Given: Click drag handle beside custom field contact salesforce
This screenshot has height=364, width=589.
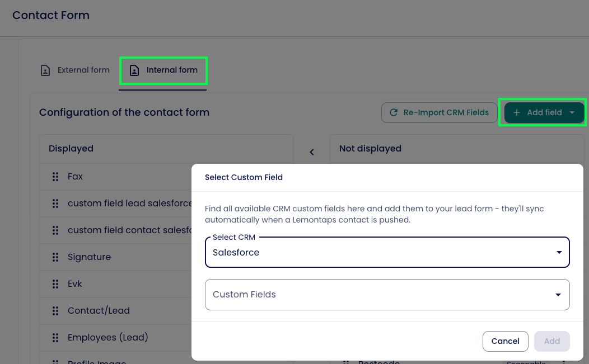Looking at the screenshot, I should click(55, 230).
